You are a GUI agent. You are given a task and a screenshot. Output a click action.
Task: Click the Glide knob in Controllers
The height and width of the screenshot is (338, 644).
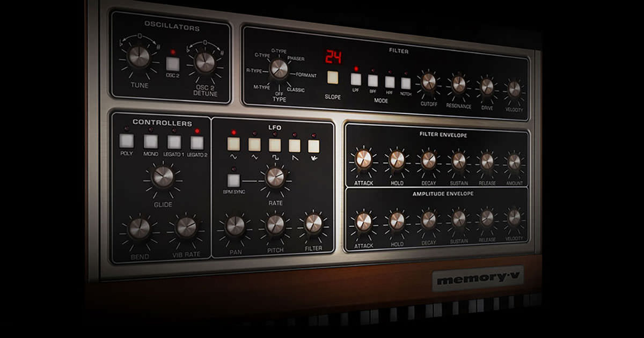(x=163, y=176)
